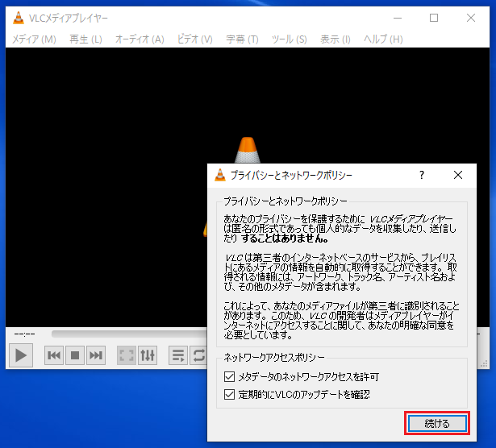Click the 続ける button

tap(437, 423)
